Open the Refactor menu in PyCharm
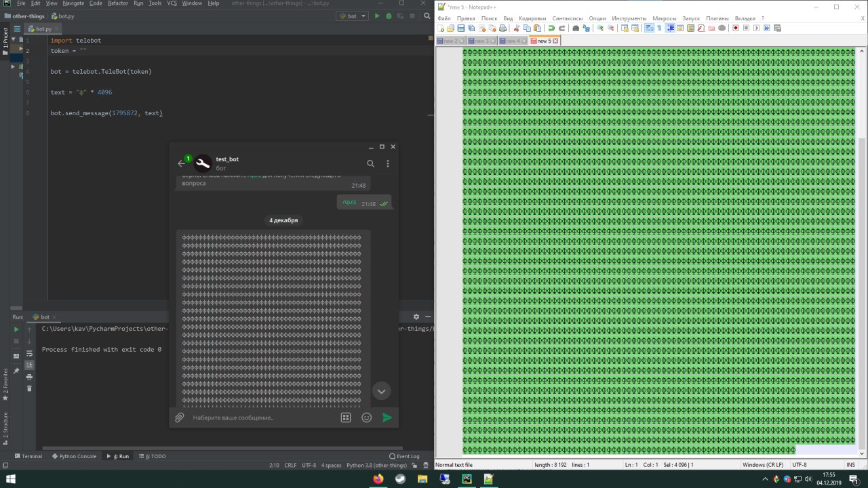The height and width of the screenshot is (488, 868). click(x=118, y=3)
